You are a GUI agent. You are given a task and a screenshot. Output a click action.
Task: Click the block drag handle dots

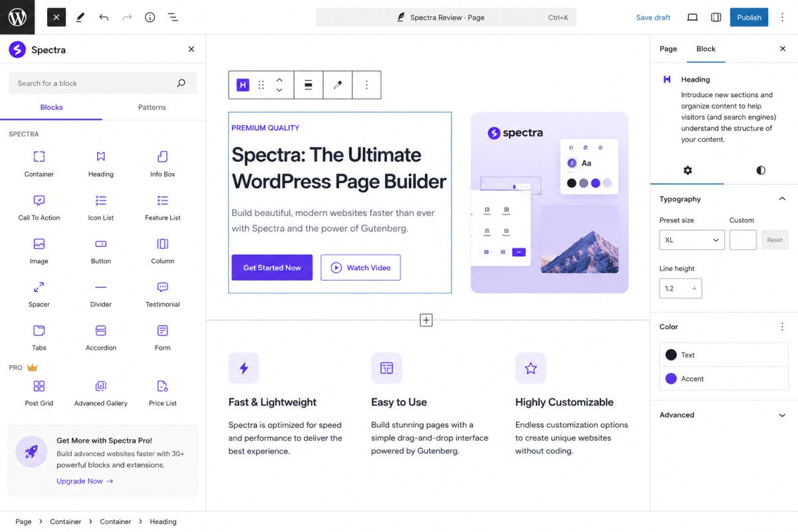click(x=261, y=85)
